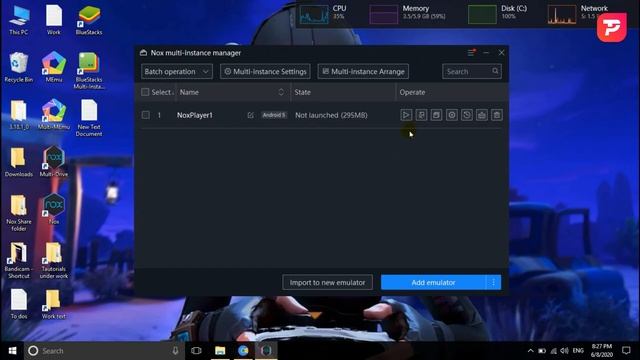Launch NoxPlayer1 with the play icon
The image size is (640, 360).
[x=406, y=115]
